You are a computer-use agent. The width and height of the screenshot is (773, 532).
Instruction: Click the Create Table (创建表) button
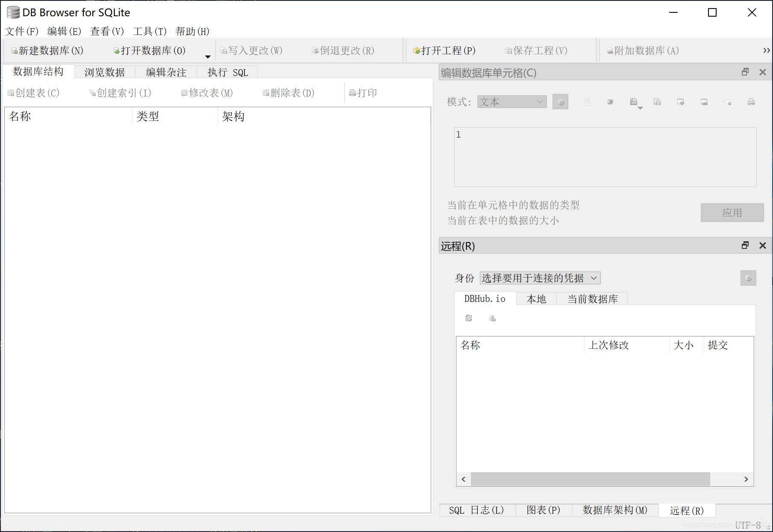click(x=34, y=93)
